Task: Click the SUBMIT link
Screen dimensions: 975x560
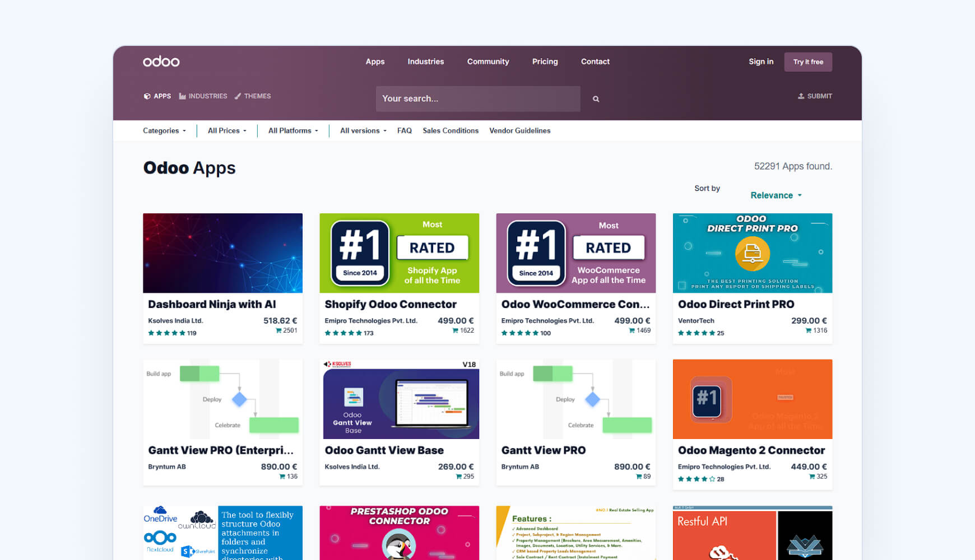Action: (815, 96)
